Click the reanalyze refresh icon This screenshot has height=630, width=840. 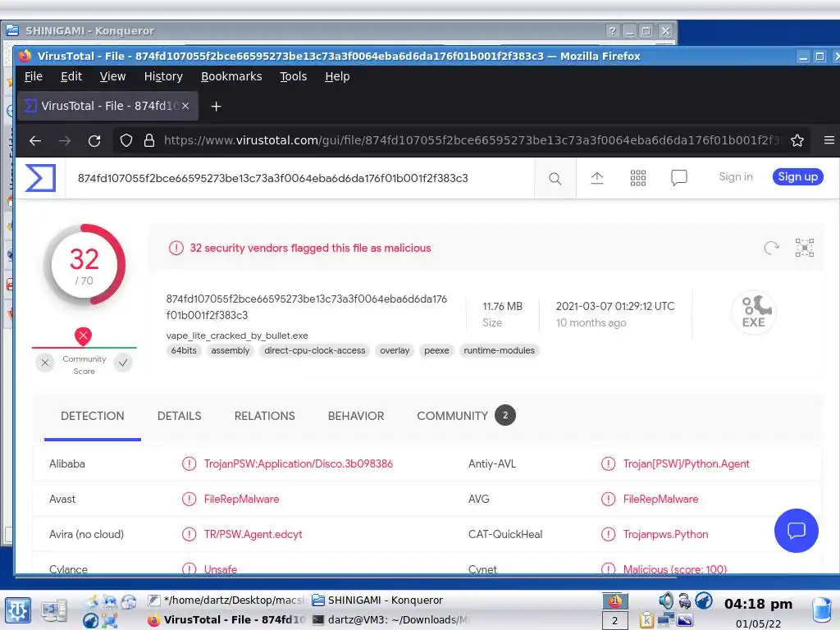click(771, 248)
